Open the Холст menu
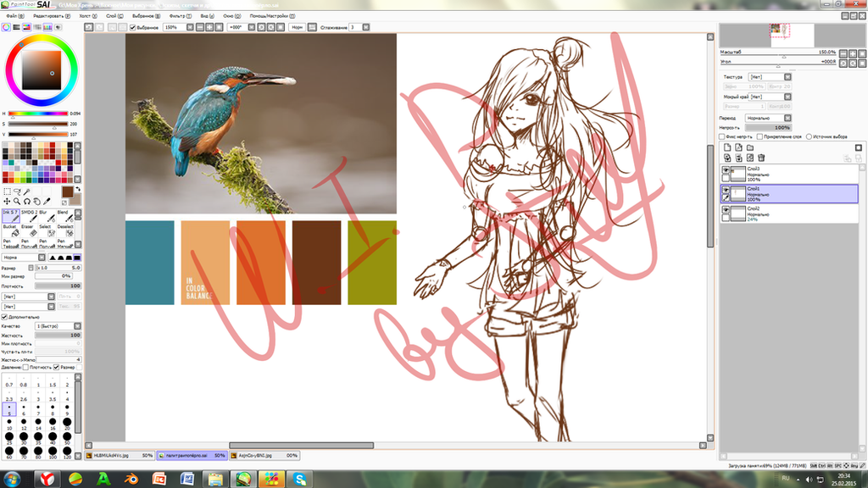Screen dimensions: 868x488 point(88,16)
